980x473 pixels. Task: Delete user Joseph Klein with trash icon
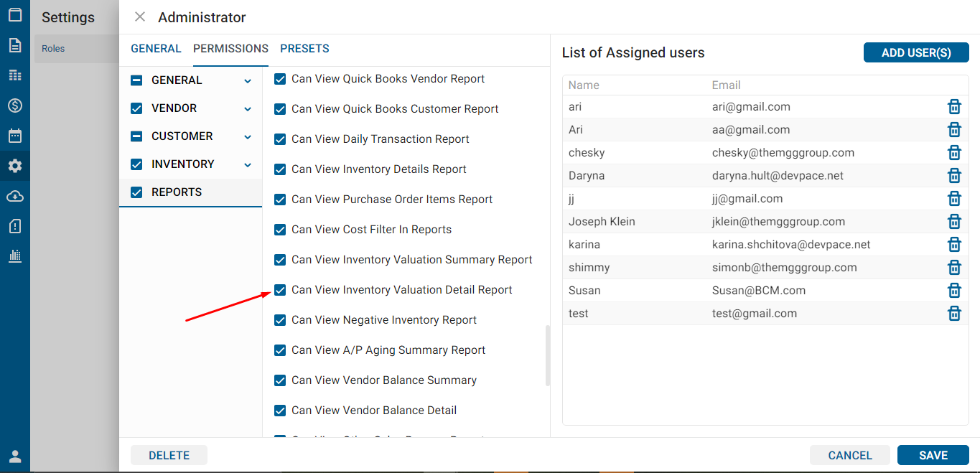(x=954, y=222)
